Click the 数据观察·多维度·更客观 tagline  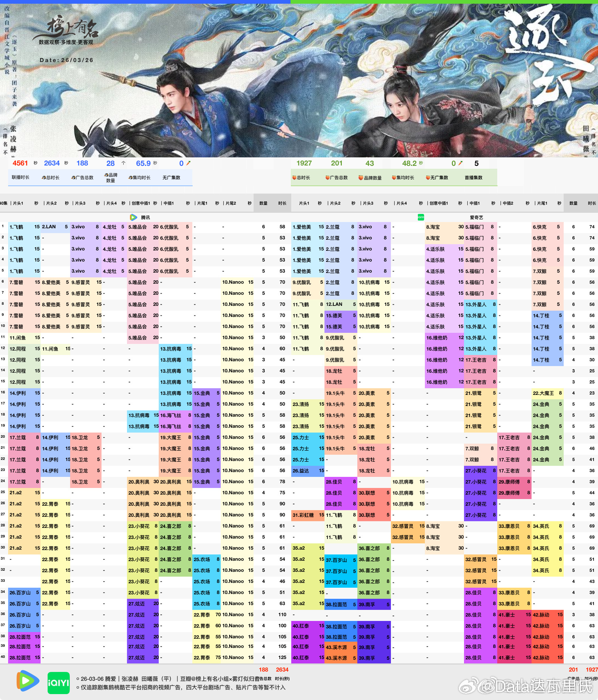click(66, 42)
